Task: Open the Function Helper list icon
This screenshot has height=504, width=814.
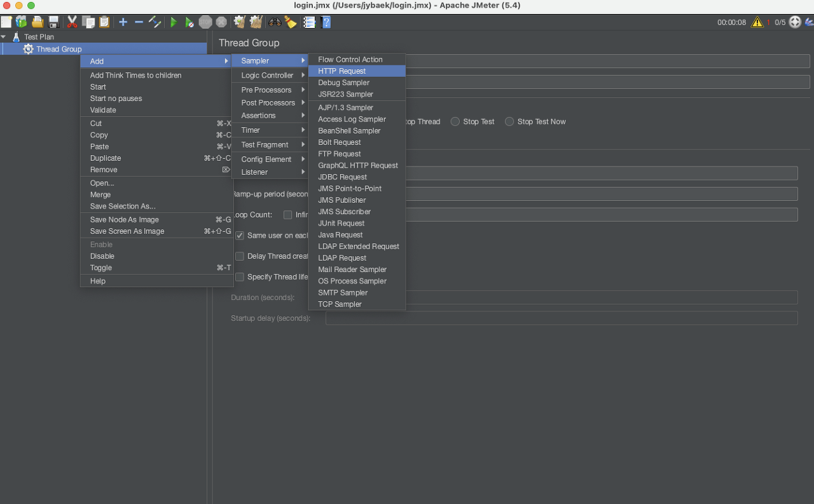Action: click(310, 22)
